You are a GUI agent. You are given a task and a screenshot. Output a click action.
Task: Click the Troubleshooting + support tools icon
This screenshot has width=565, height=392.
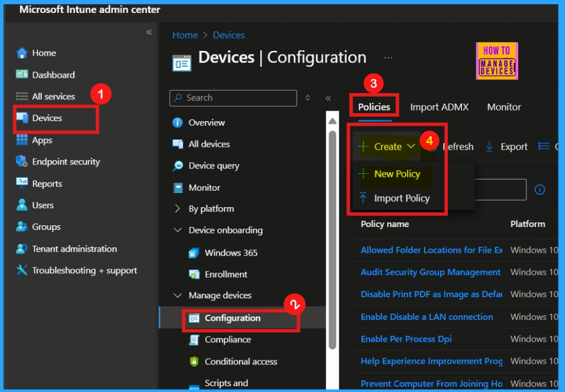click(x=22, y=270)
